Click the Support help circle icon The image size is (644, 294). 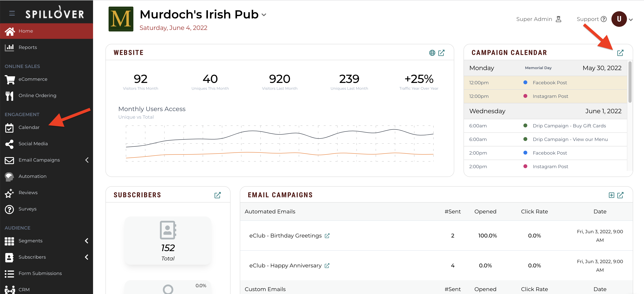604,19
